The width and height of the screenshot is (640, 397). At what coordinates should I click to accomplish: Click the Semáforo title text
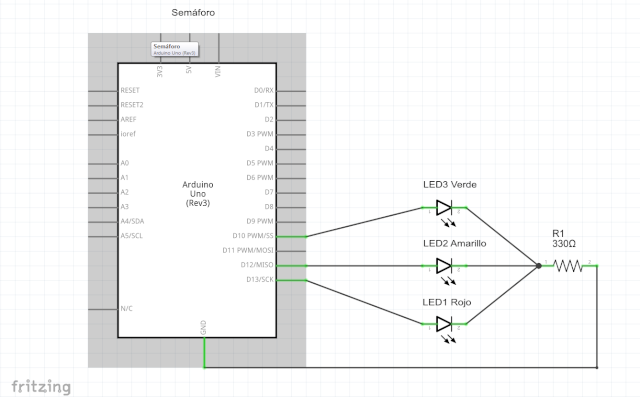coord(193,13)
